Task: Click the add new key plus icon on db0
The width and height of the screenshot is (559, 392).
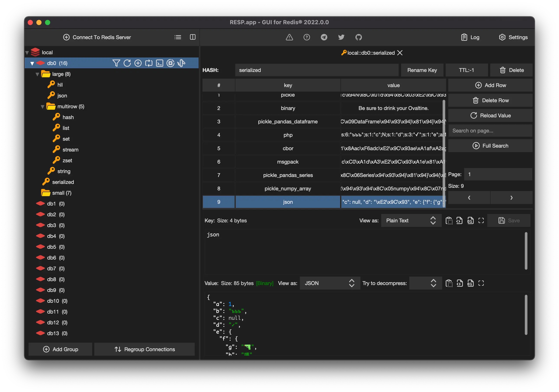Action: (138, 63)
